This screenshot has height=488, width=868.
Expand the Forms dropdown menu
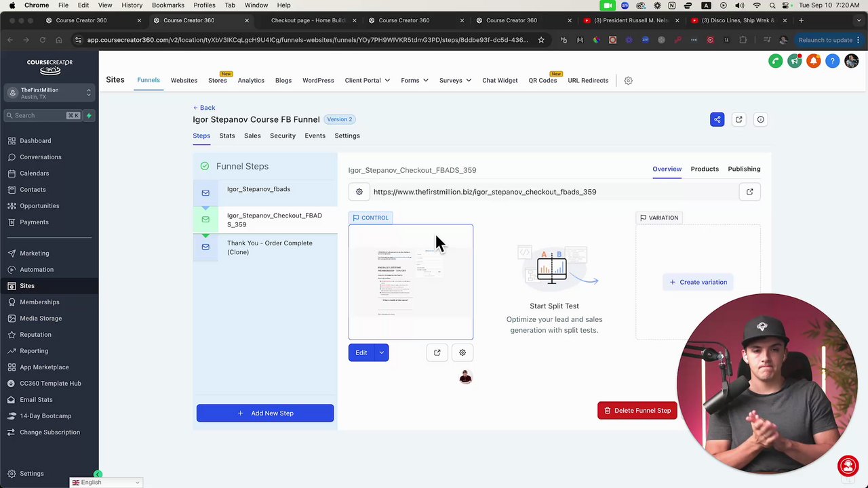414,80
